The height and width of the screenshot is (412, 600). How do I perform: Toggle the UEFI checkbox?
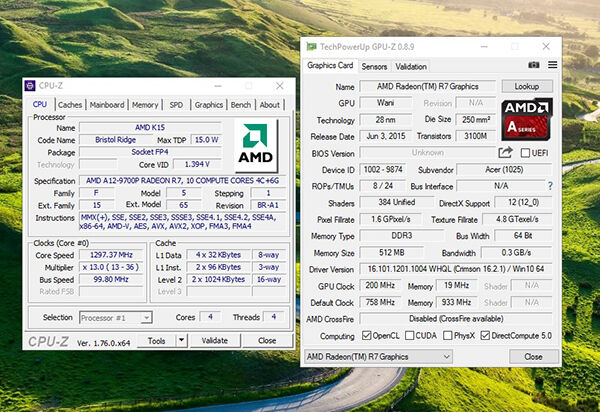point(525,153)
